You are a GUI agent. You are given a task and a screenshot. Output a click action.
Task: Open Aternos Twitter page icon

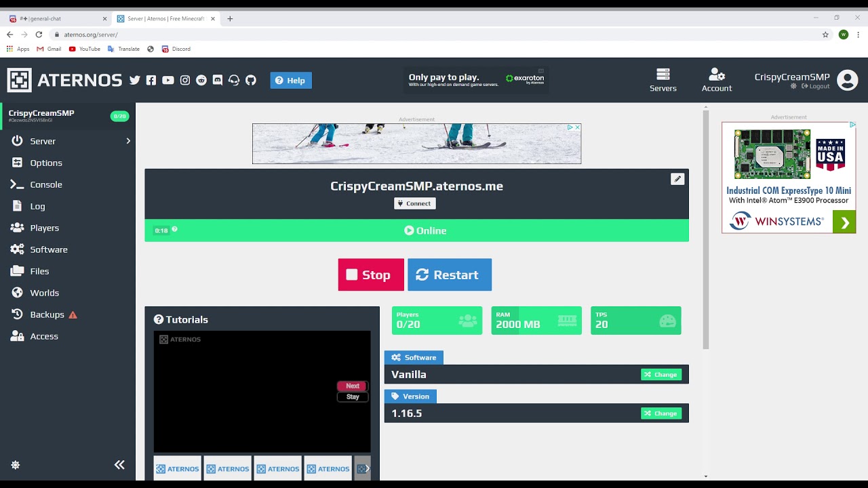coord(135,80)
